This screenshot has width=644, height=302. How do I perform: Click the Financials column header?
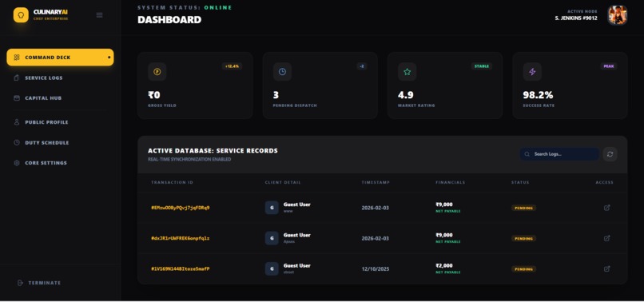pyautogui.click(x=450, y=182)
